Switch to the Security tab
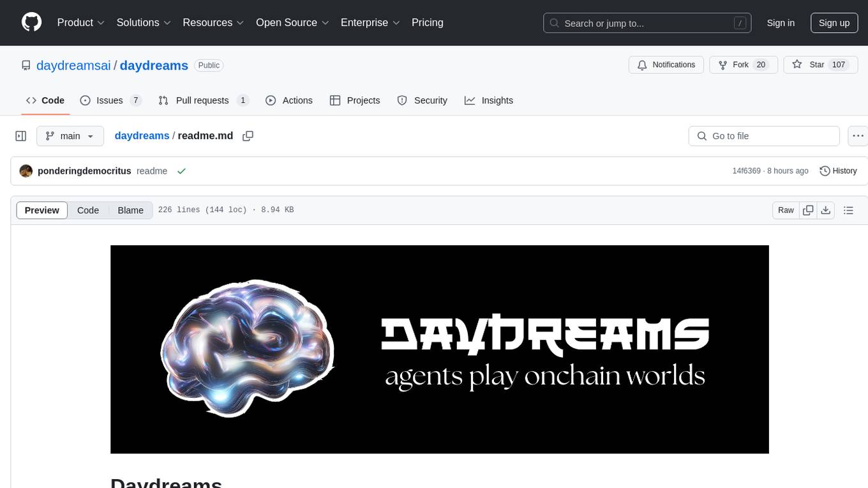The height and width of the screenshot is (488, 868). 422,100
